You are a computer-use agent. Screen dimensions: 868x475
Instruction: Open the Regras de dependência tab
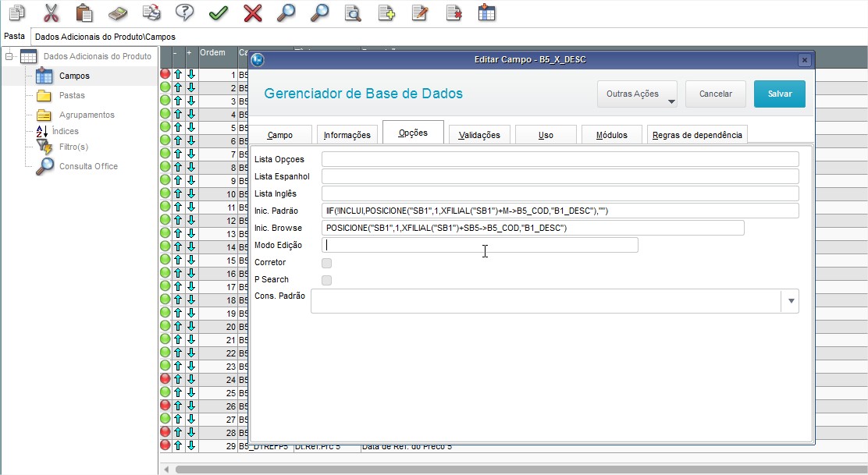coord(698,135)
